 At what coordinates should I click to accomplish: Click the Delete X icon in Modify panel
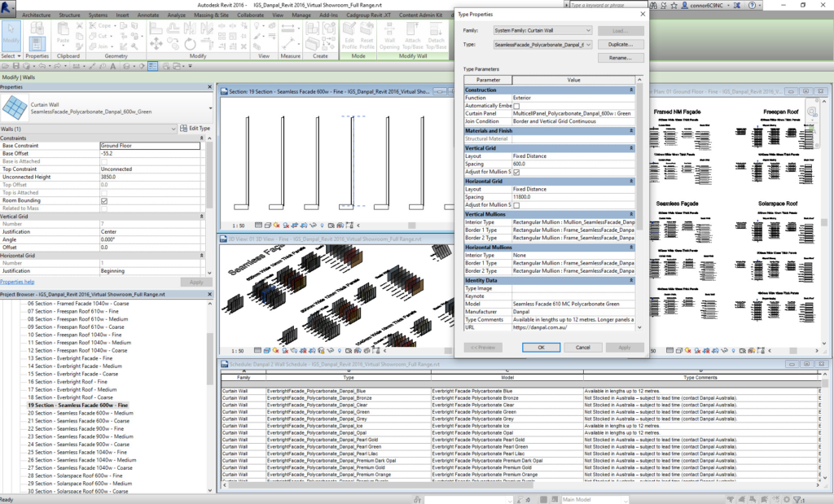click(244, 46)
